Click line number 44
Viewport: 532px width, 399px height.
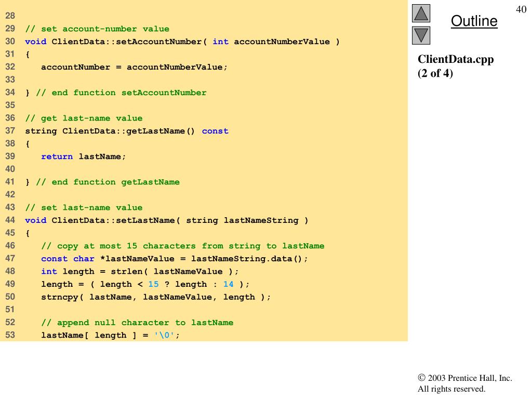point(10,220)
